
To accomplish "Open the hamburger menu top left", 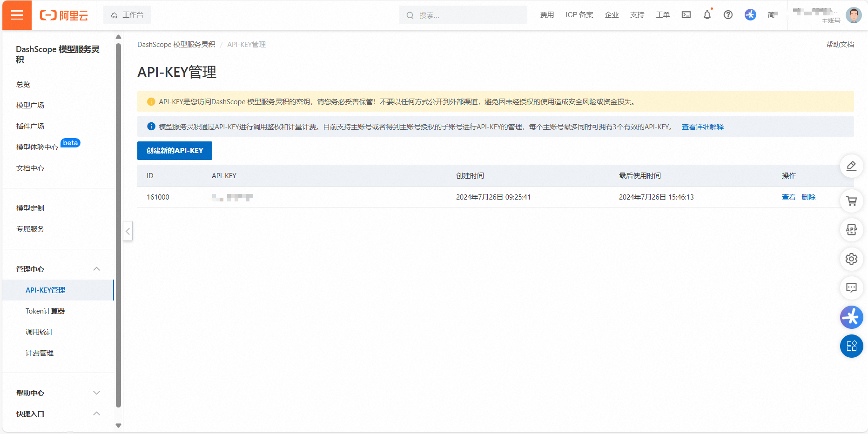I will click(x=17, y=15).
